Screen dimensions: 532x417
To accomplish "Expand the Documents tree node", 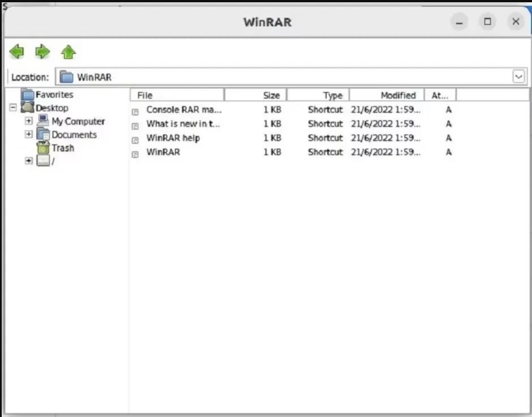I will tap(28, 134).
